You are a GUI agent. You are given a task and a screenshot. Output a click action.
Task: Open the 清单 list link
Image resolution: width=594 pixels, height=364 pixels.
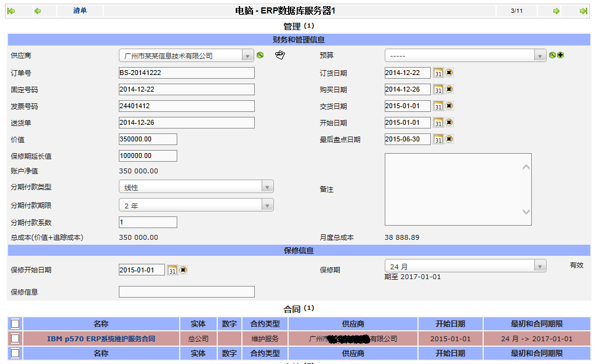click(x=79, y=11)
